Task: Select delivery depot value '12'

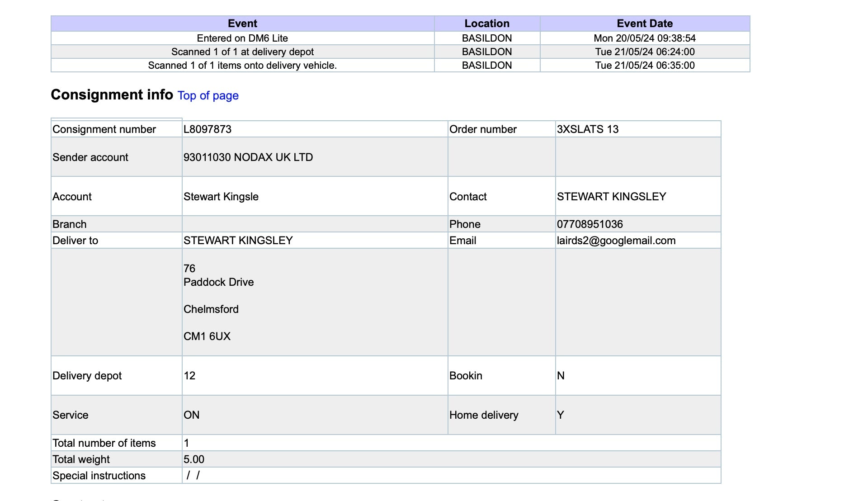Action: point(189,376)
